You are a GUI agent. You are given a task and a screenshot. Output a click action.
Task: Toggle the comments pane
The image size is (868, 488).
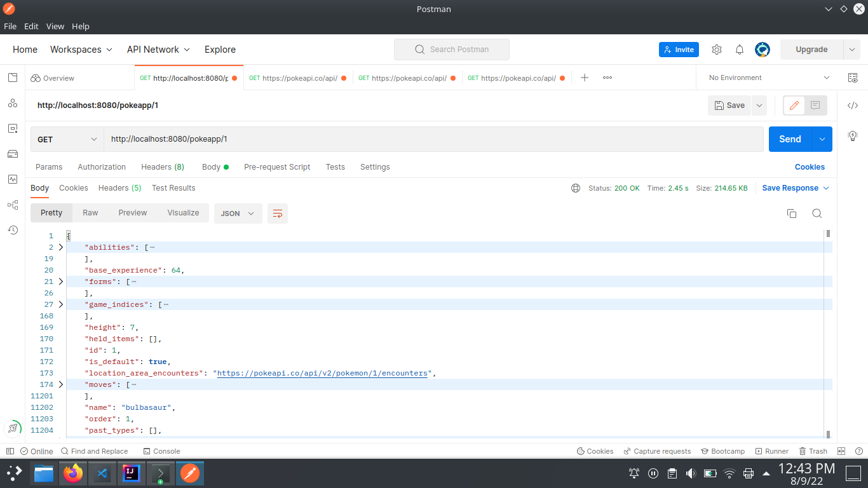click(815, 105)
